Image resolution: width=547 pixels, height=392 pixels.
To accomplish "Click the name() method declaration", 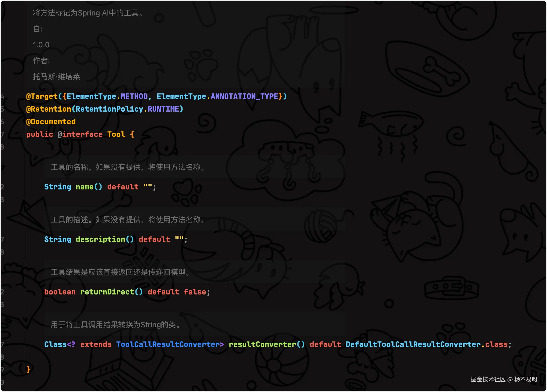I will tap(84, 187).
